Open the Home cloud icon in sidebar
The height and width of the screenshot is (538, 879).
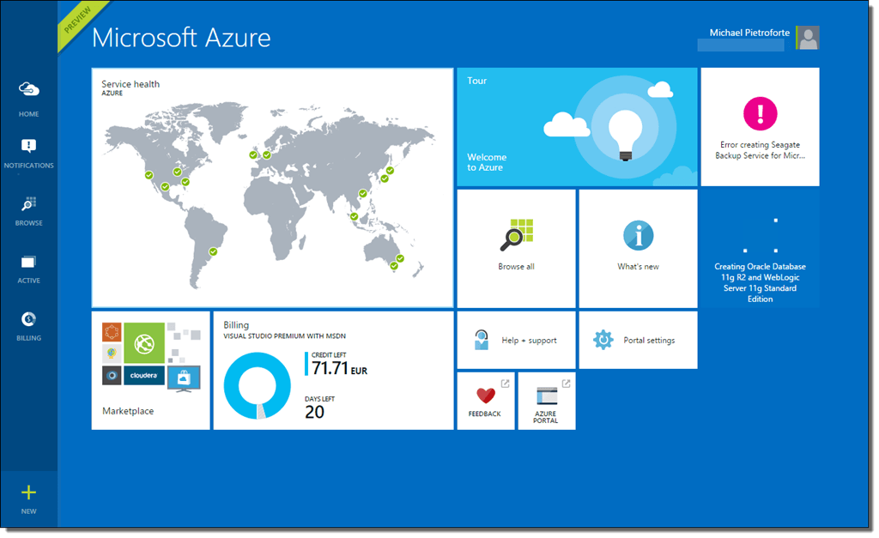pos(29,89)
